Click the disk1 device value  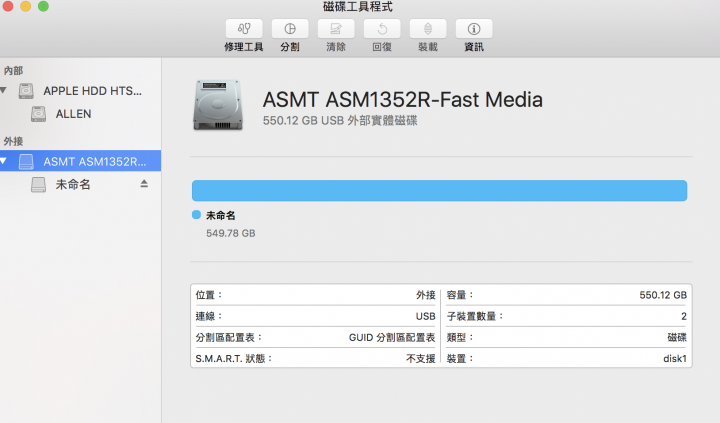675,359
